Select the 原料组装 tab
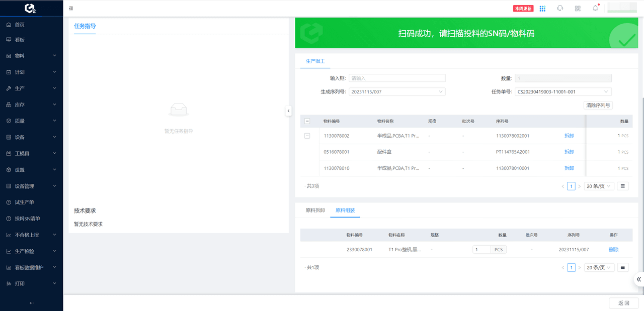This screenshot has width=644, height=311. pyautogui.click(x=345, y=211)
